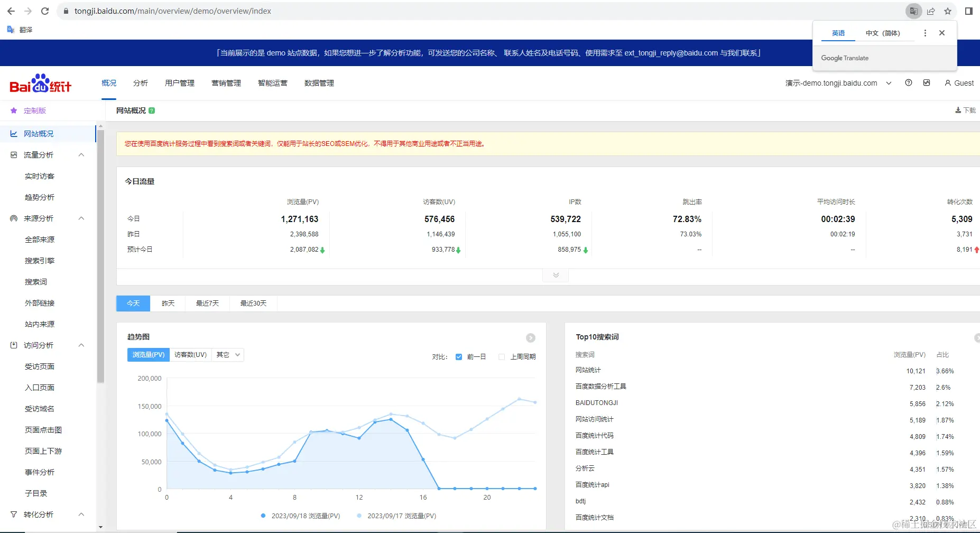Go back using the browser back arrow
980x533 pixels.
coord(11,11)
